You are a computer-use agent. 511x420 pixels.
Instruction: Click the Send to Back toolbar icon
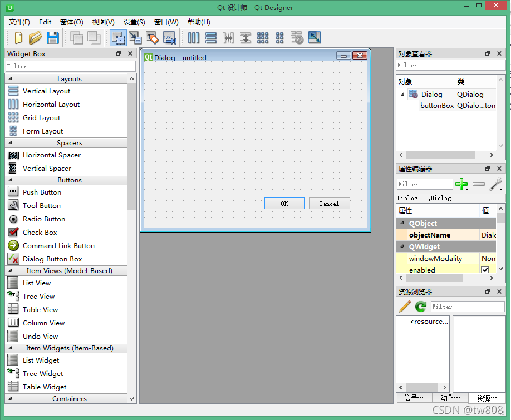pyautogui.click(x=77, y=38)
